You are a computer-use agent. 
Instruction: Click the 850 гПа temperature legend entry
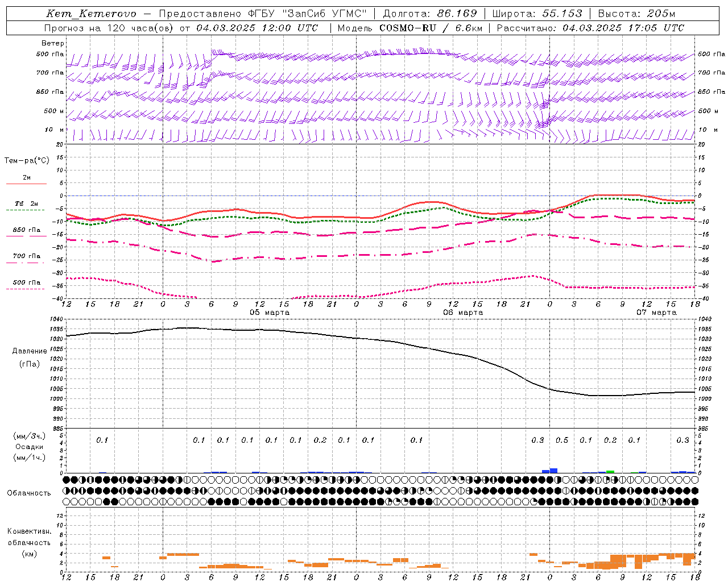click(x=26, y=230)
